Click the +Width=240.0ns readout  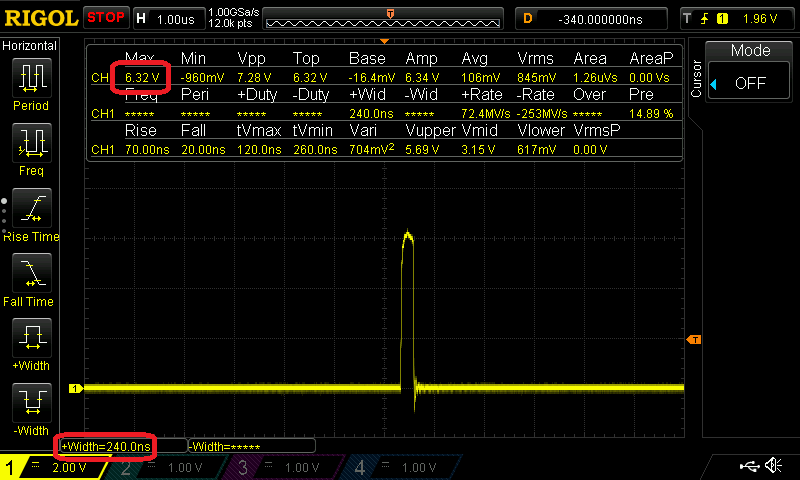pyautogui.click(x=106, y=446)
